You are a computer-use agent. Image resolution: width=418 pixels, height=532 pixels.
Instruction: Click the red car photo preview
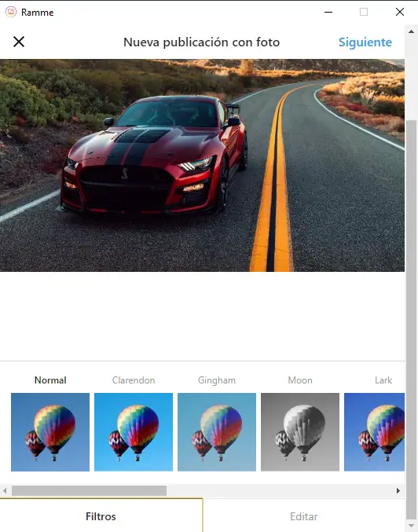(x=202, y=166)
